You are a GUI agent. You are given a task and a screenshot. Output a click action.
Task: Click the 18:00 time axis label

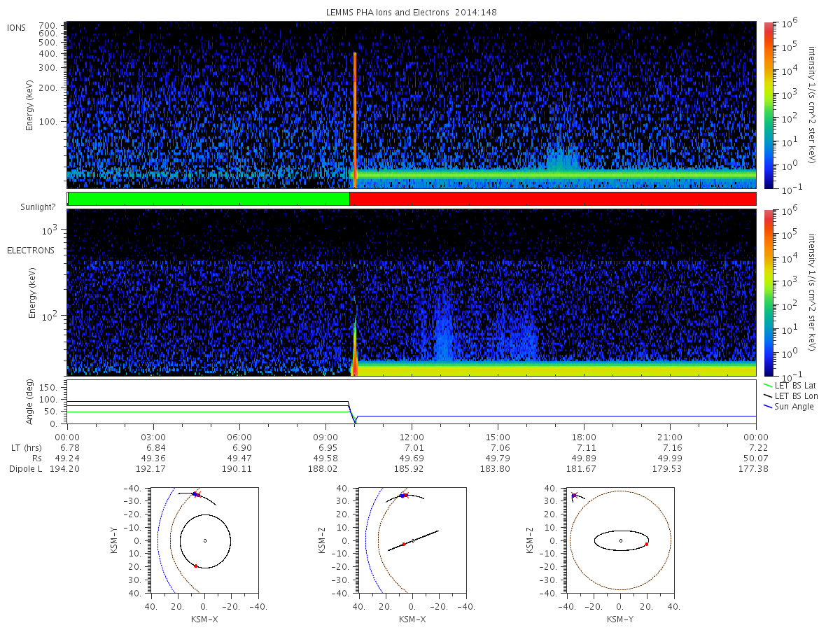coord(584,436)
